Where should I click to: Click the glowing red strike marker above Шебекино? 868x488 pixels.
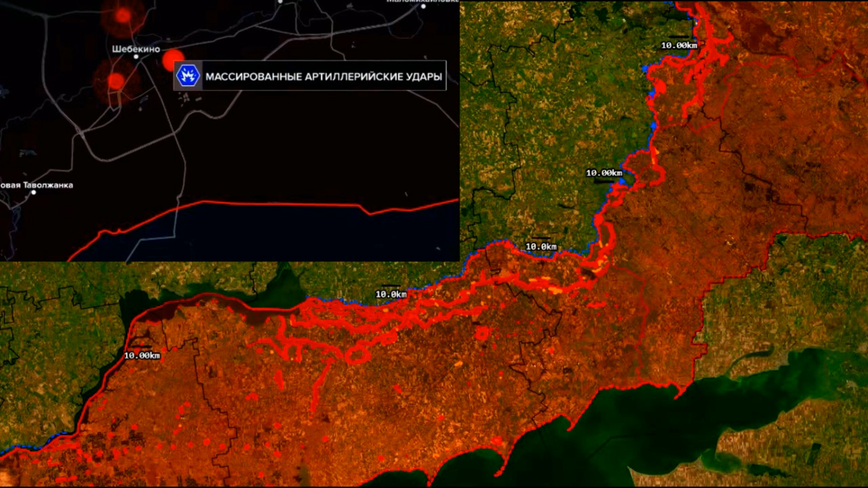click(123, 16)
